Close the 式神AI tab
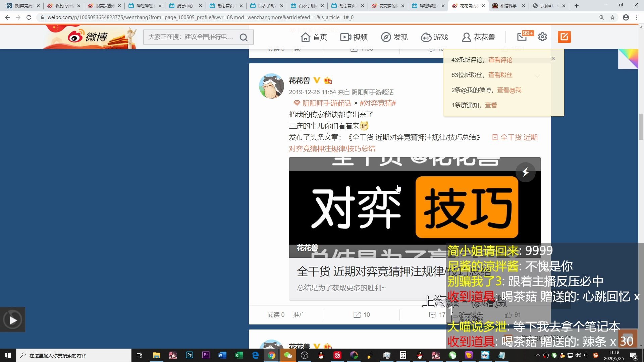This screenshot has height=362, width=644. pyautogui.click(x=564, y=6)
